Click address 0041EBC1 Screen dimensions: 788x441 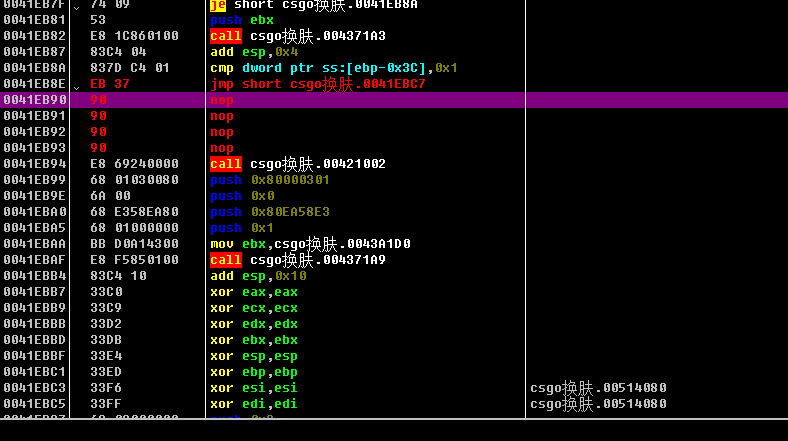pos(34,372)
